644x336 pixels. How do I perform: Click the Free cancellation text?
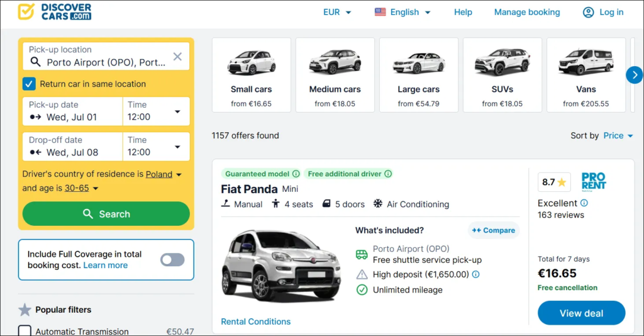click(567, 288)
